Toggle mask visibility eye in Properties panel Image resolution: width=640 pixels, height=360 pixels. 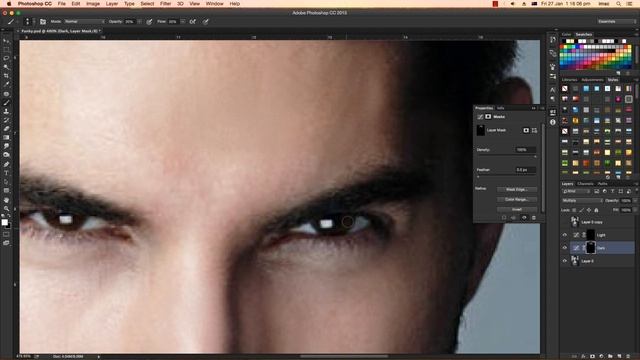tap(524, 218)
